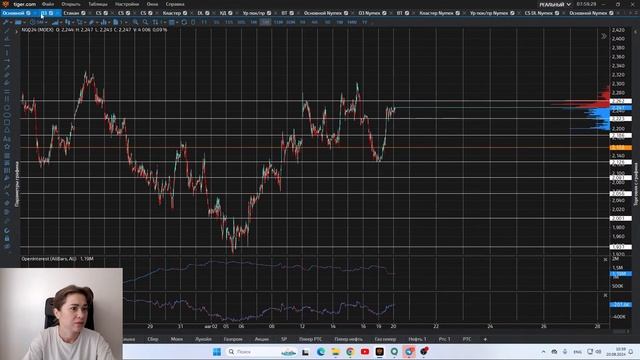Select the Aa text drawing tool
Screen dimensions: 640x360
tap(7, 139)
